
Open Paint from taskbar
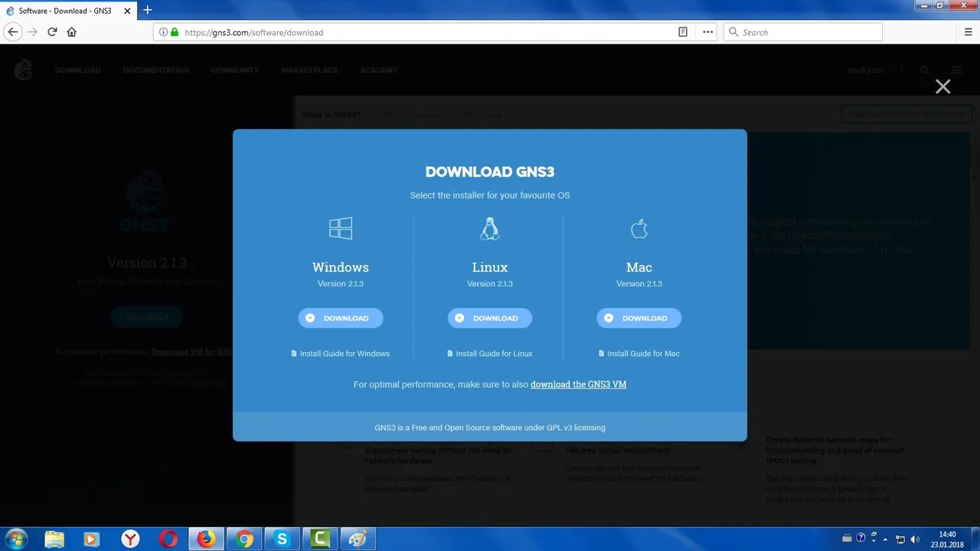pos(358,539)
